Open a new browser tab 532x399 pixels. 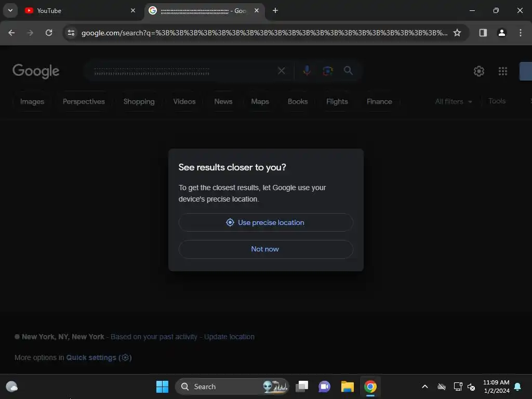275,10
